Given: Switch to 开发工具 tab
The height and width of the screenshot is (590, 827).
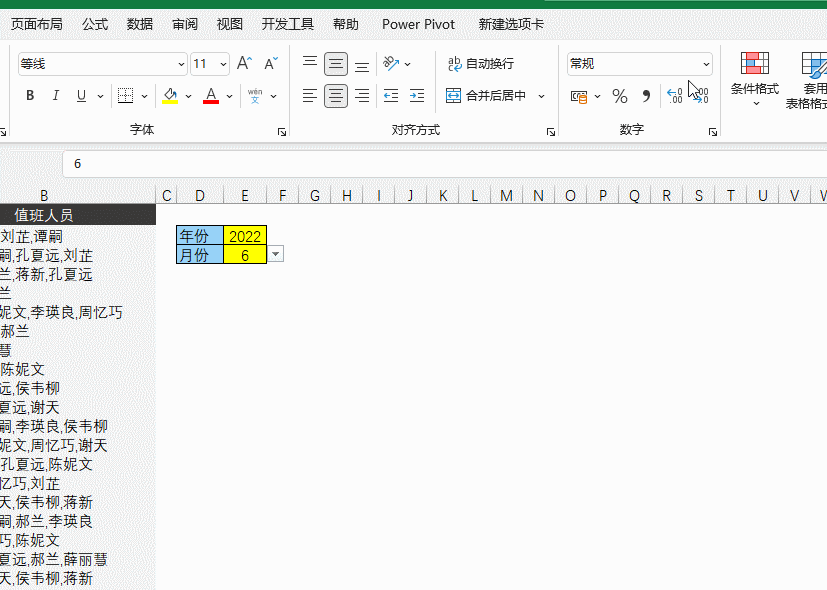Looking at the screenshot, I should point(287,24).
